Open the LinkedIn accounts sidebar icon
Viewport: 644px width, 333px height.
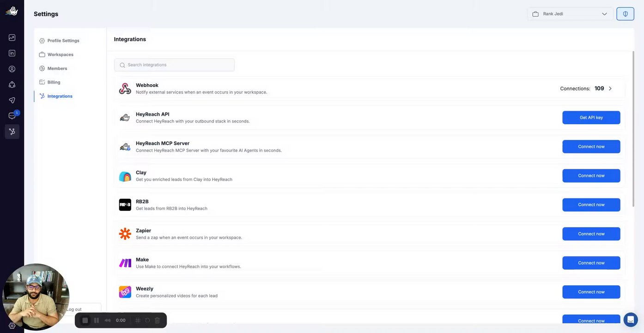pyautogui.click(x=12, y=53)
